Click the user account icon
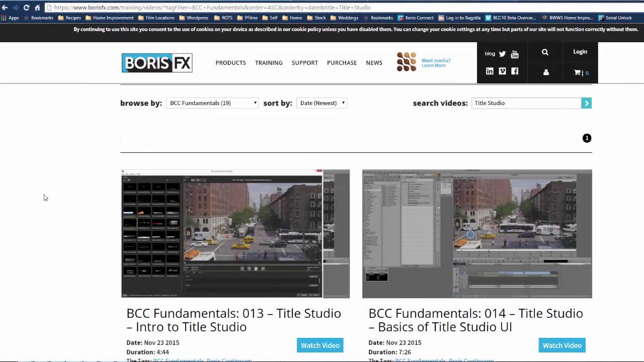Screen dimensions: 644x362 [x=546, y=72]
